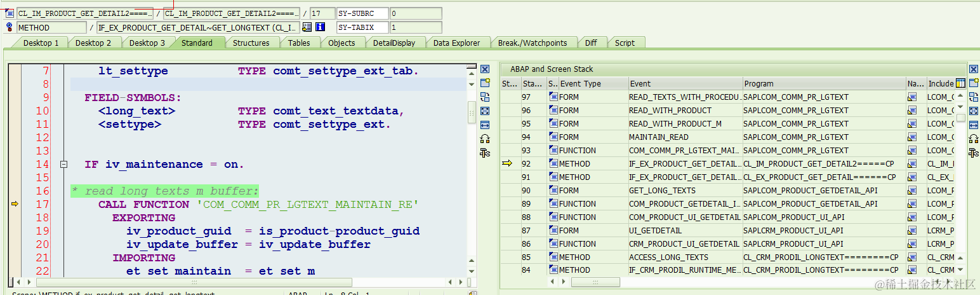Image resolution: width=980 pixels, height=295 pixels.
Task: Click the SY-TABIX field
Action: (362, 27)
